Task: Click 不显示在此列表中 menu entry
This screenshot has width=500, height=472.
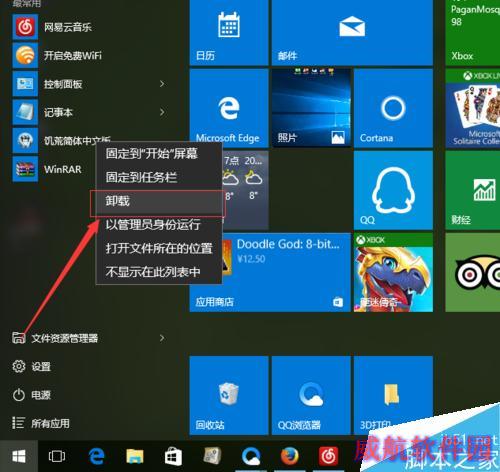Action: point(159,272)
